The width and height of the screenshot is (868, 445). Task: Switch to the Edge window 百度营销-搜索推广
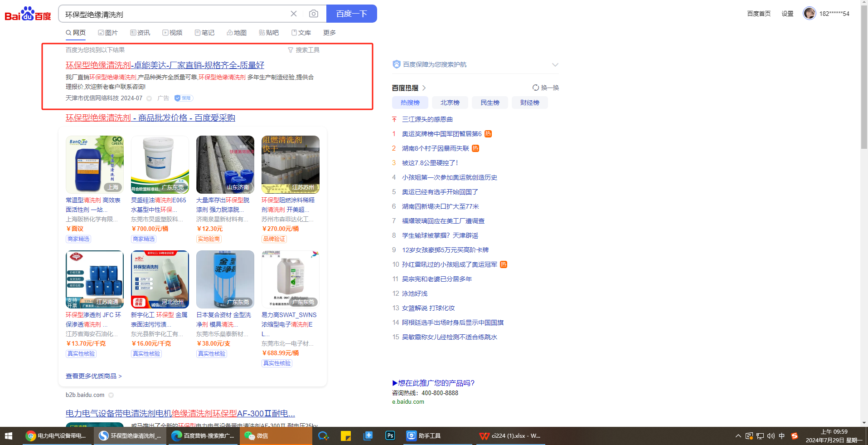(x=203, y=436)
